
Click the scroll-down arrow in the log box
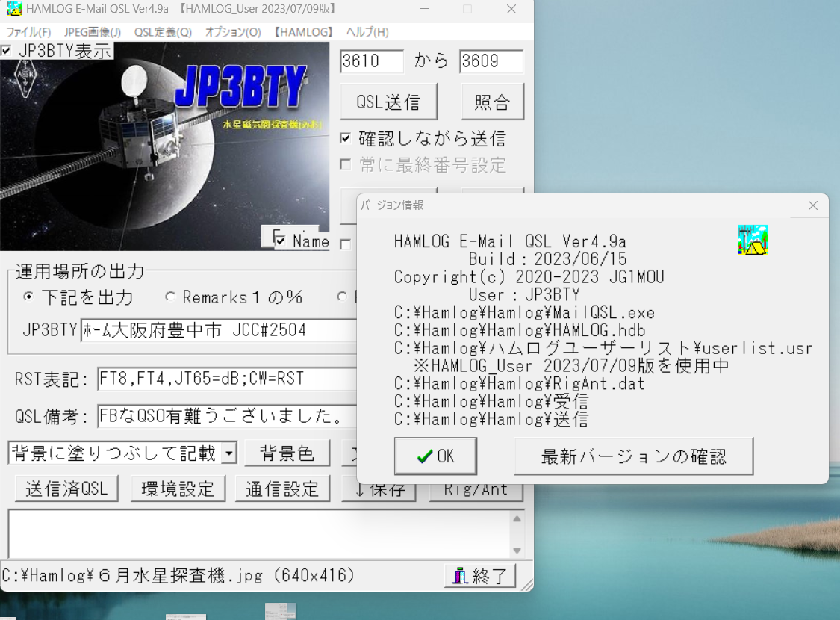tap(517, 551)
